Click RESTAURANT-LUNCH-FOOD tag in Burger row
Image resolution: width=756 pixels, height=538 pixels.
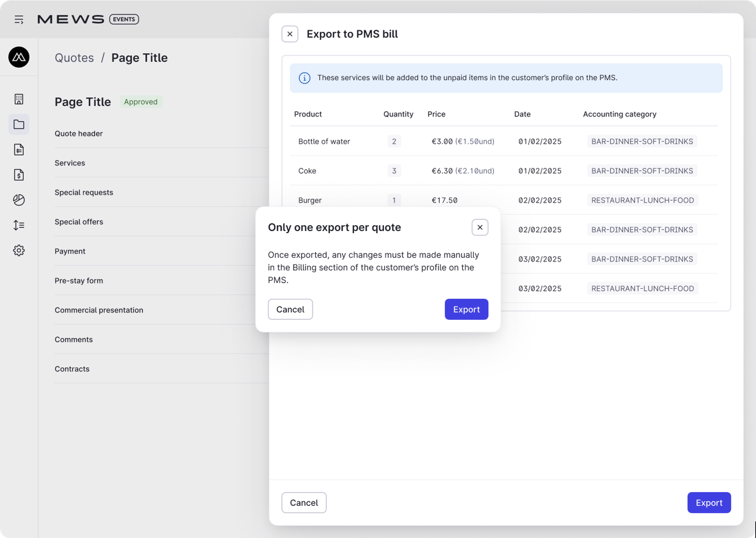[642, 200]
